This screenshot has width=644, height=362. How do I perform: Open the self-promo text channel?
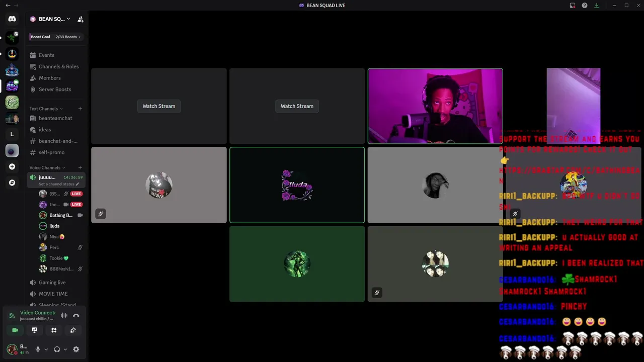click(x=56, y=152)
